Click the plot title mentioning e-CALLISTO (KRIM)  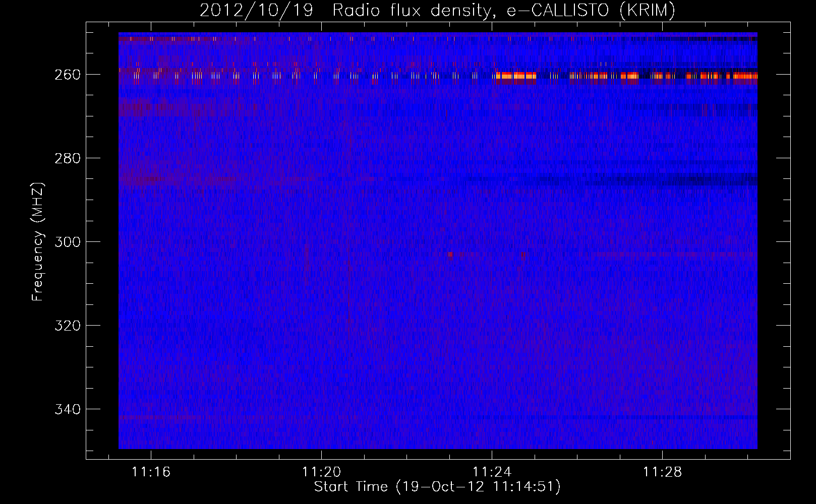click(437, 10)
